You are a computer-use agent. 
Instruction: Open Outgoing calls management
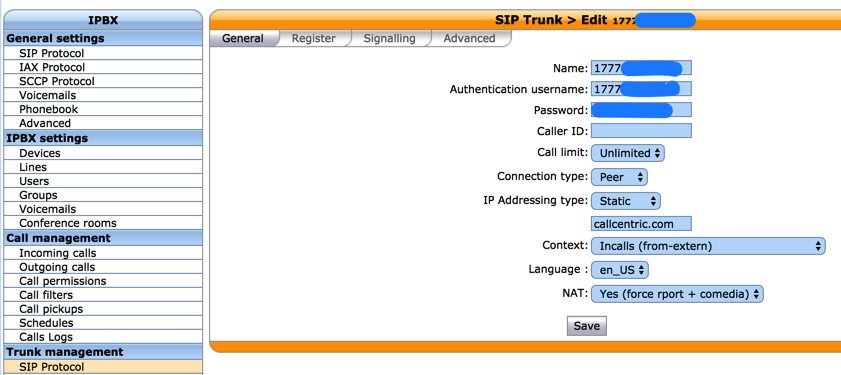(x=103, y=267)
